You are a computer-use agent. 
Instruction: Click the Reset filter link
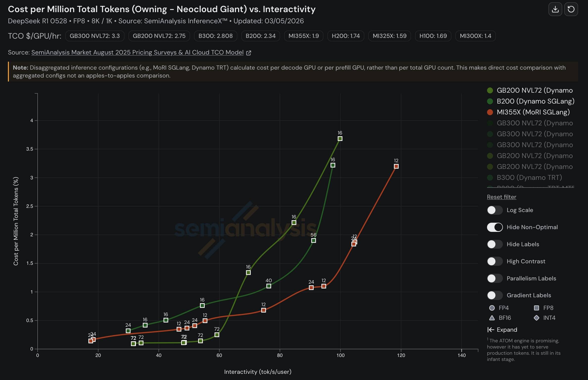coord(501,197)
